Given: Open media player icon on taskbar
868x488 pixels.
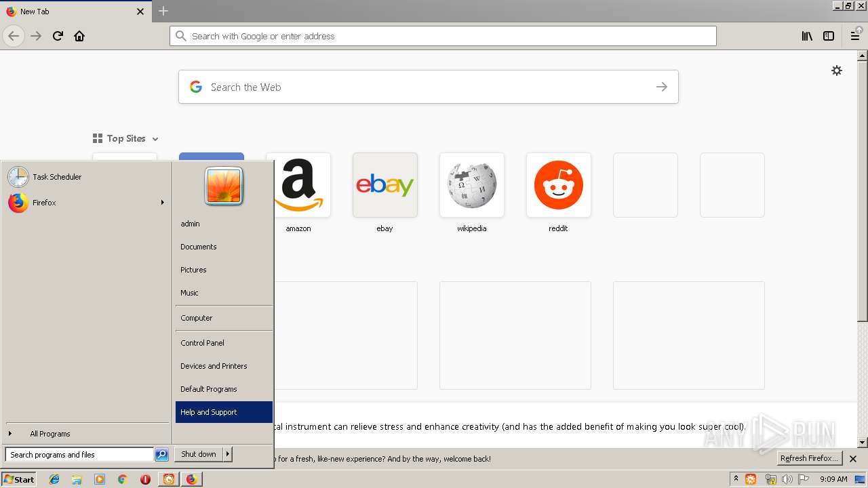Looking at the screenshot, I should [x=100, y=479].
